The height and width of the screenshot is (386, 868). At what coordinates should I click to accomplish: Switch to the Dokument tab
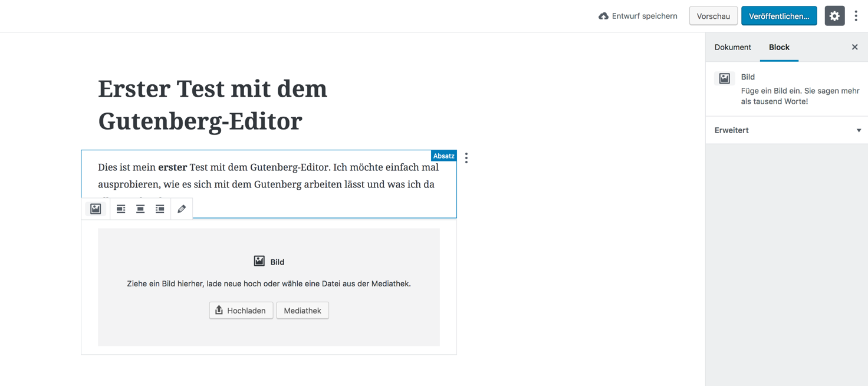click(x=732, y=47)
